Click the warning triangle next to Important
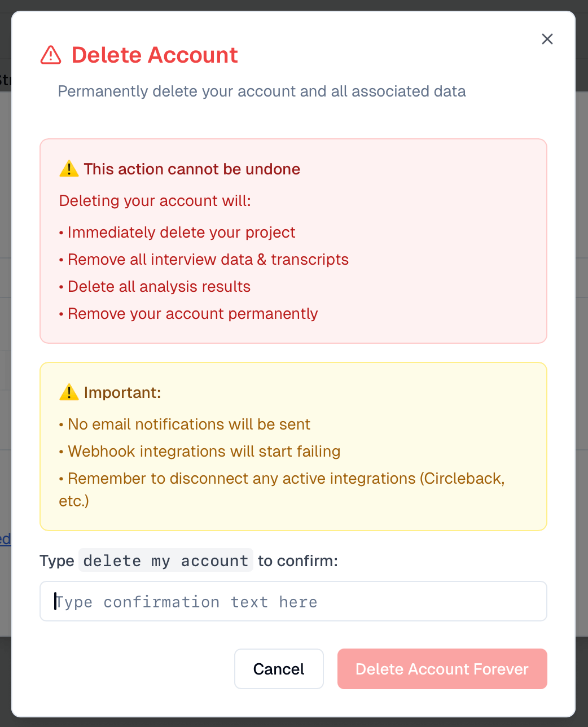Viewport: 588px width, 727px height. (69, 392)
